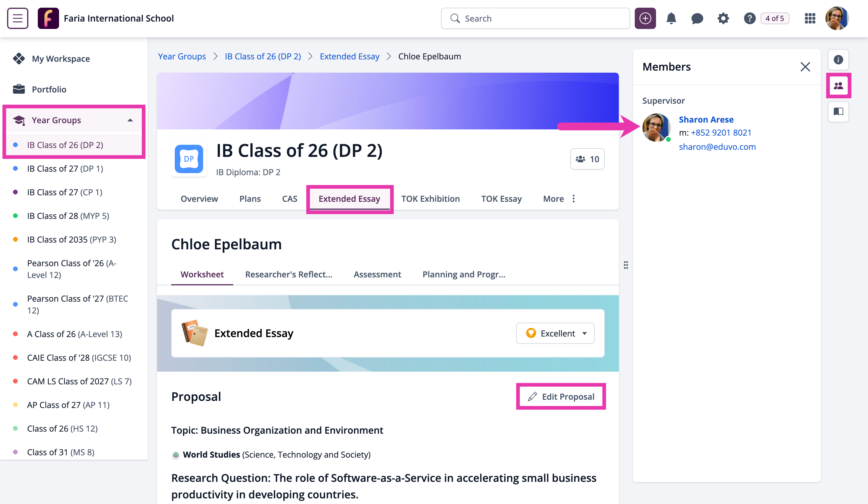Open the apps grid launcher
868x504 pixels.
point(810,18)
